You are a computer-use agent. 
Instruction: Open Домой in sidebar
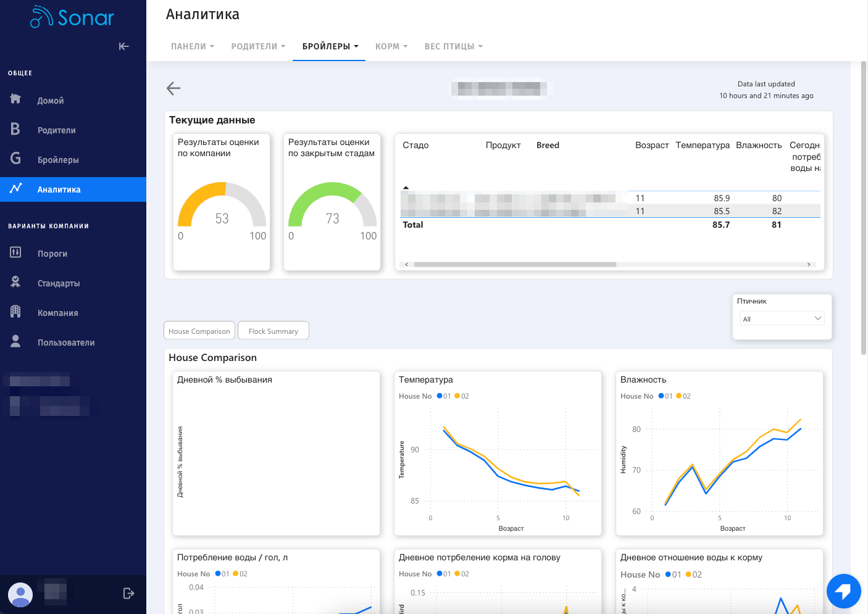51,101
